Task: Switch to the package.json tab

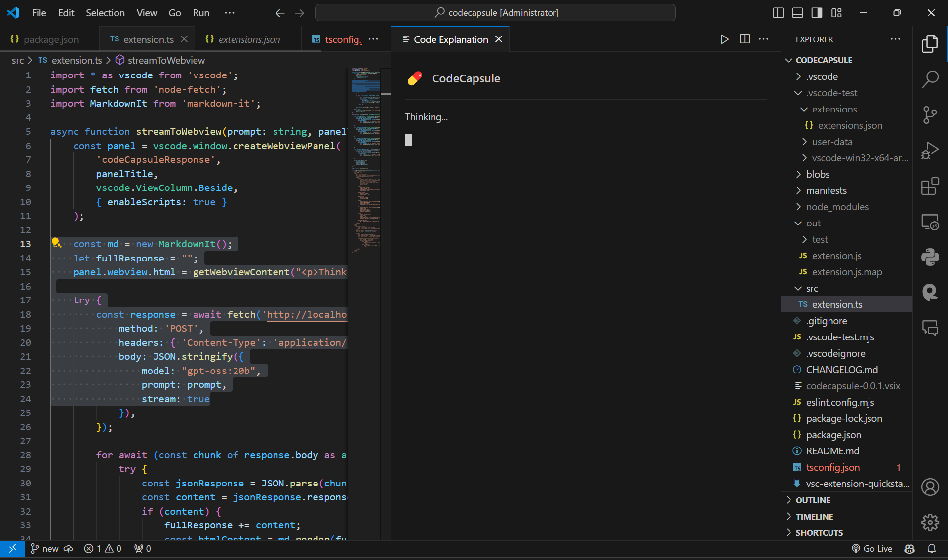Action: coord(50,39)
